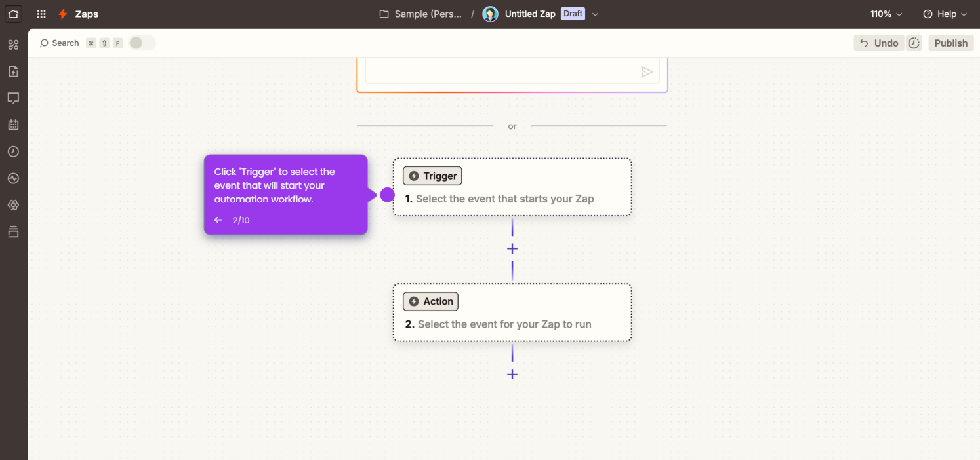The height and width of the screenshot is (460, 980).
Task: Open the calendar sidebar icon
Action: point(13,125)
